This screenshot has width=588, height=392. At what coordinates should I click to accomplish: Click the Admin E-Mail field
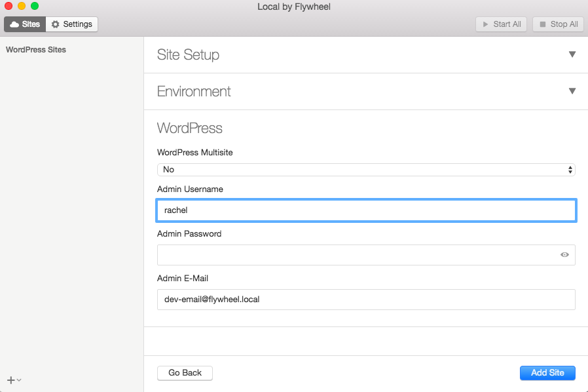point(366,300)
